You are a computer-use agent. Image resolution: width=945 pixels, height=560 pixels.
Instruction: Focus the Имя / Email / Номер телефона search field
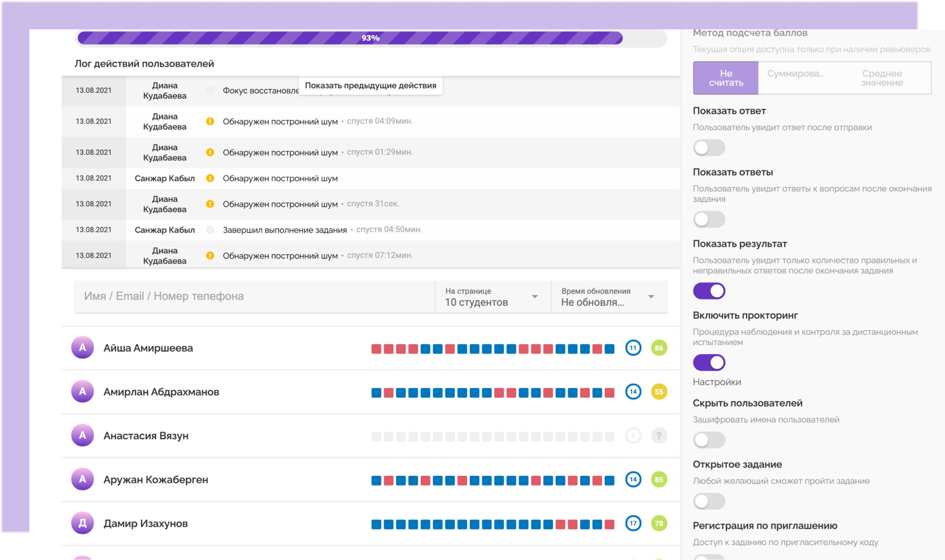click(254, 297)
